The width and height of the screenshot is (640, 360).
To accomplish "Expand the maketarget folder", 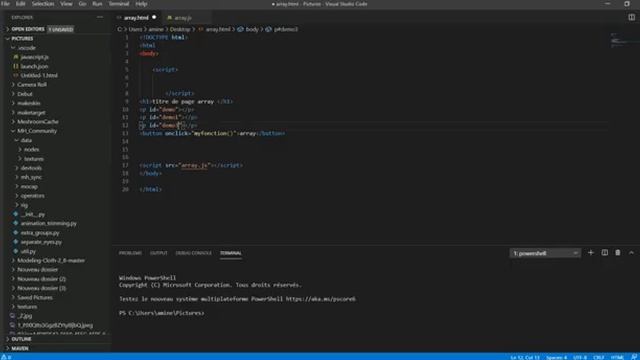I will (31, 112).
